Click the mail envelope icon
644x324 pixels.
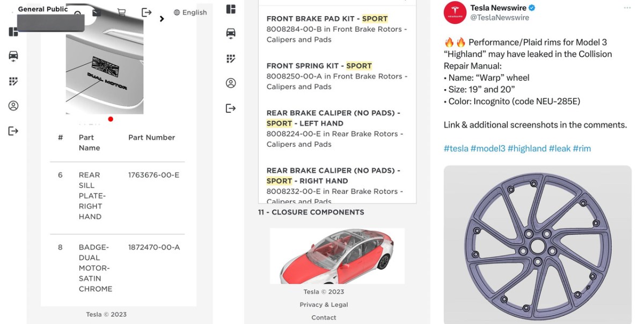[x=97, y=12]
